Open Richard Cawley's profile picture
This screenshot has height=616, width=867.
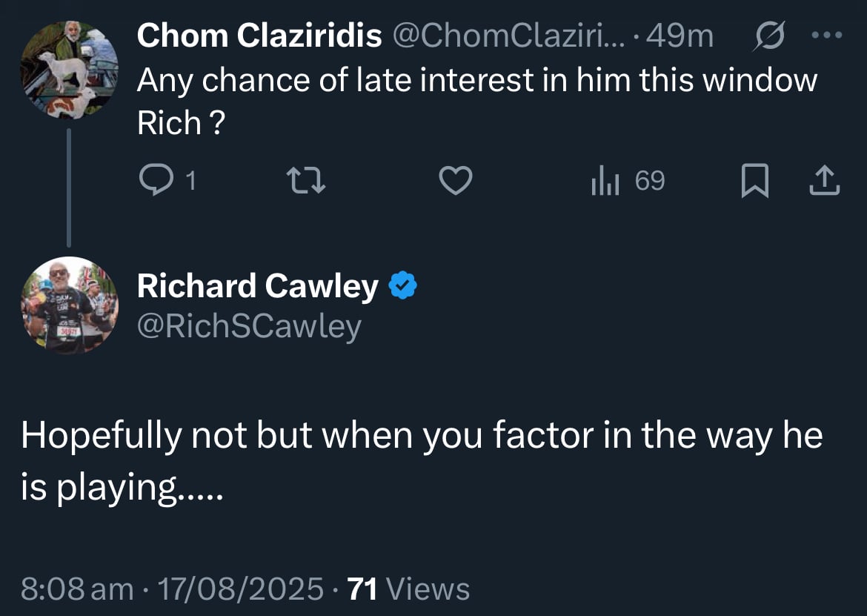coord(69,305)
